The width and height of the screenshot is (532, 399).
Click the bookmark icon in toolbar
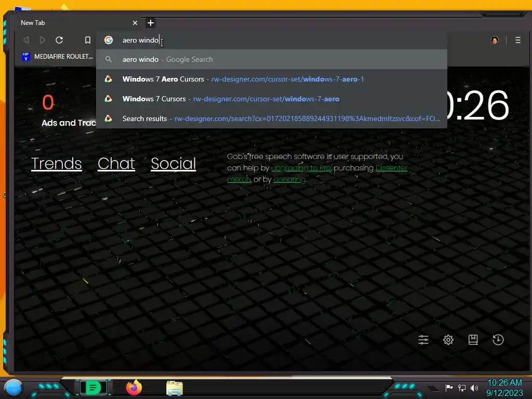[x=87, y=40]
